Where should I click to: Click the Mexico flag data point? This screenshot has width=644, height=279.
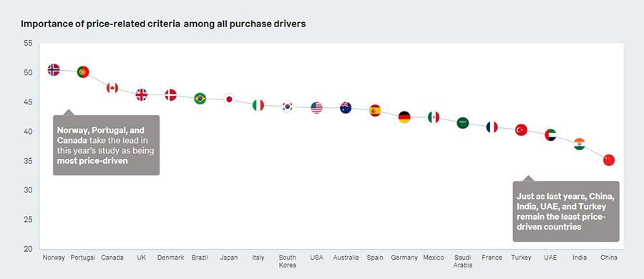434,117
